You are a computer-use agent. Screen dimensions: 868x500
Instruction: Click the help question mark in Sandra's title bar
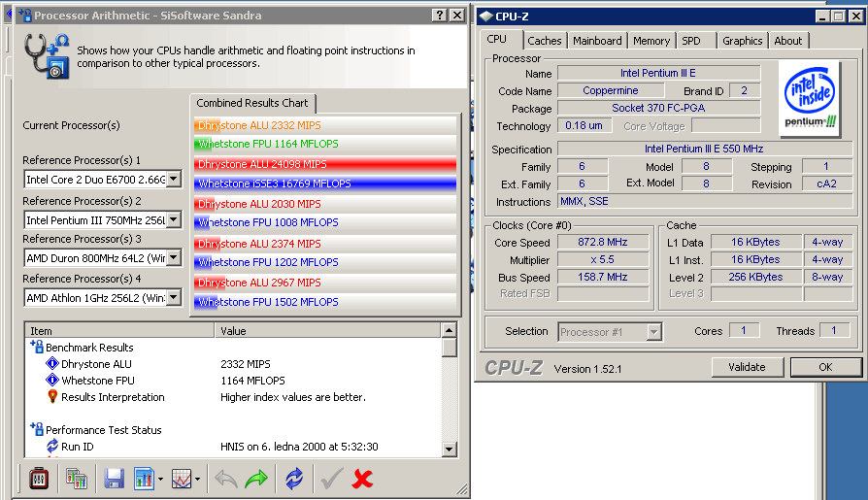point(437,15)
